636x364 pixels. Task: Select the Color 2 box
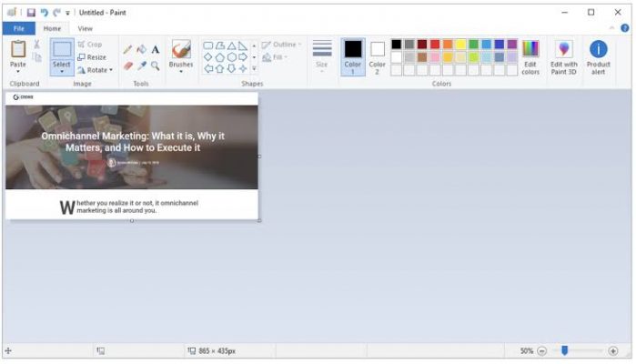point(378,56)
